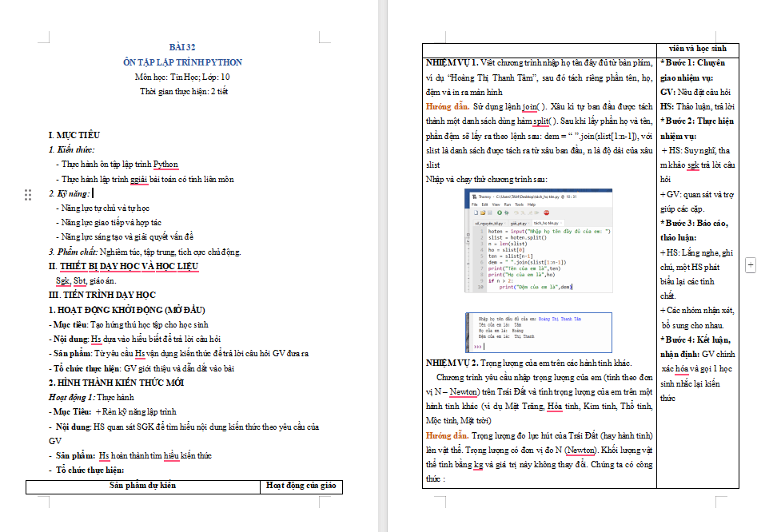The height and width of the screenshot is (532, 773).
Task: Click the plus button right of the table
Action: pyautogui.click(x=751, y=264)
